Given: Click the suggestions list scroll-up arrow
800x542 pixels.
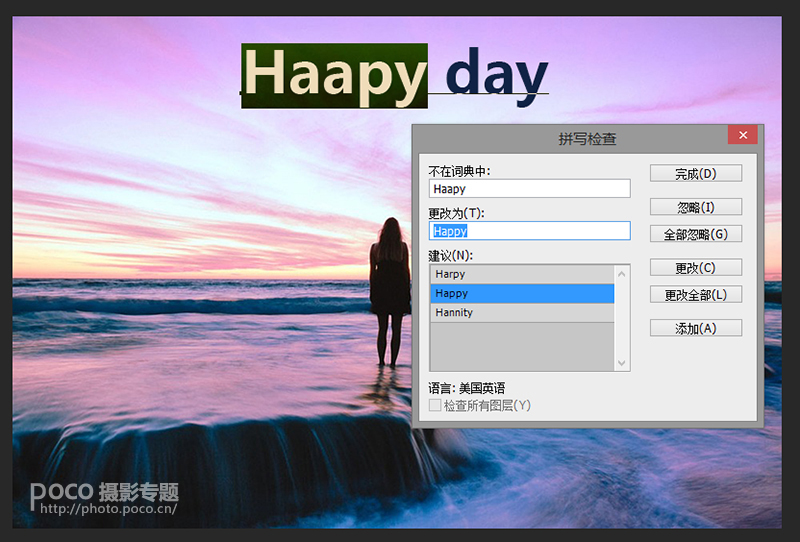Looking at the screenshot, I should (622, 274).
